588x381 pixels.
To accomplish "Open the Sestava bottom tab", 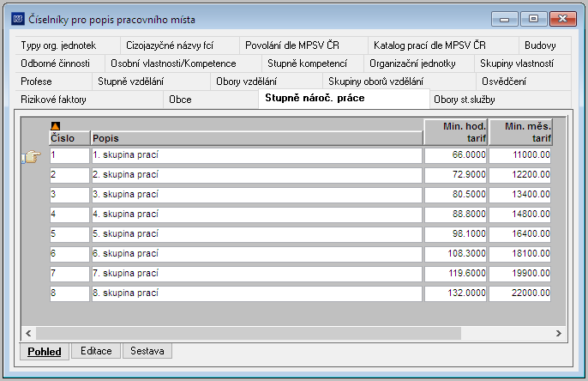I will click(x=147, y=351).
